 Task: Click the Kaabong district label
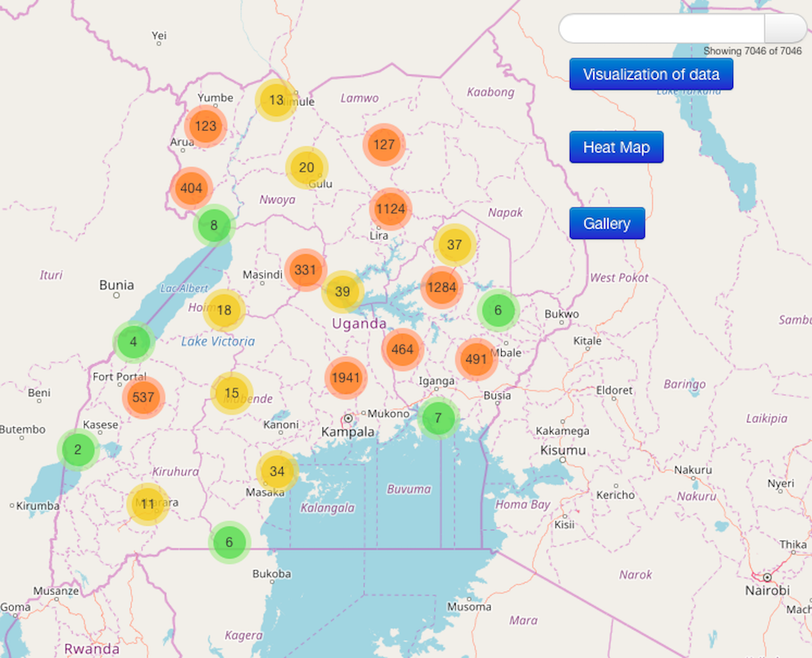click(x=490, y=93)
